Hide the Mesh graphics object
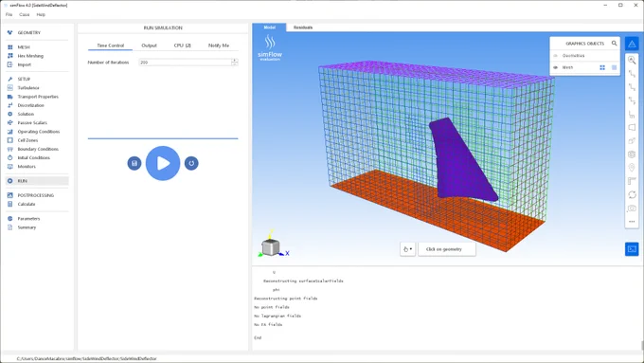Image resolution: width=644 pixels, height=363 pixels. [x=555, y=67]
